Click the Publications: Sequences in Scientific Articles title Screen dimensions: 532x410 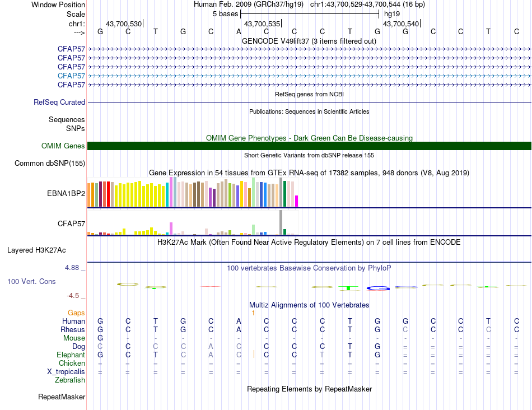tap(309, 111)
